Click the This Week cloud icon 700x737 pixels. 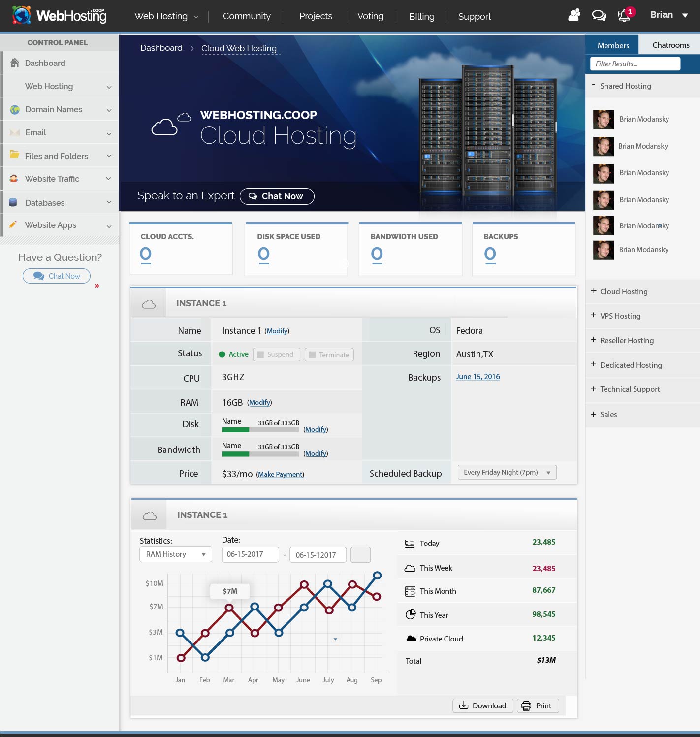point(410,568)
